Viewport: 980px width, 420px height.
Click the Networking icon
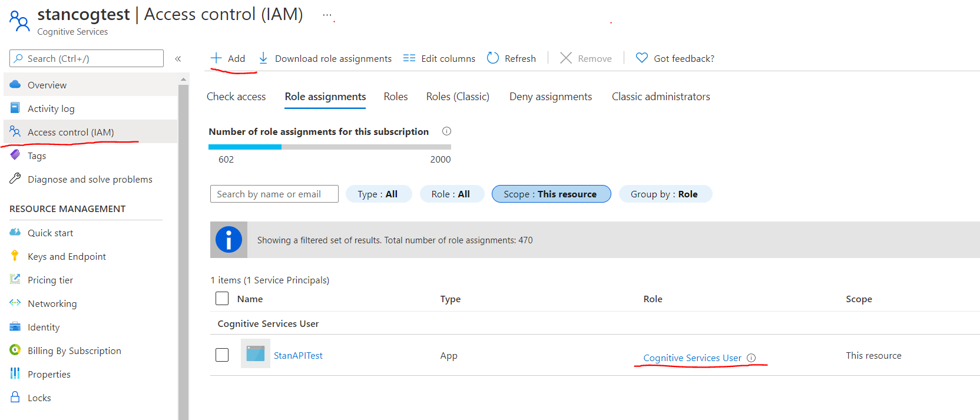point(15,303)
